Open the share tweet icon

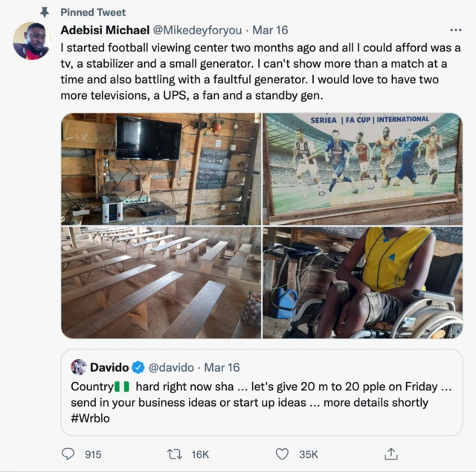(391, 453)
